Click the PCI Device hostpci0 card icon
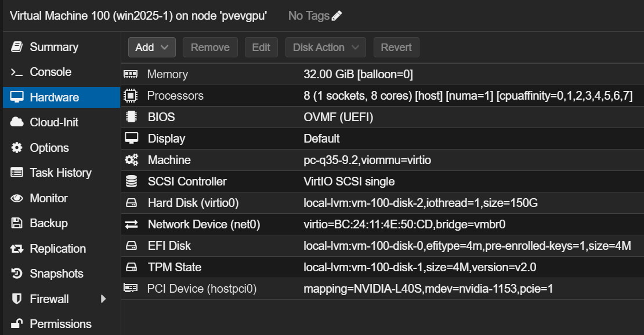 [x=131, y=288]
